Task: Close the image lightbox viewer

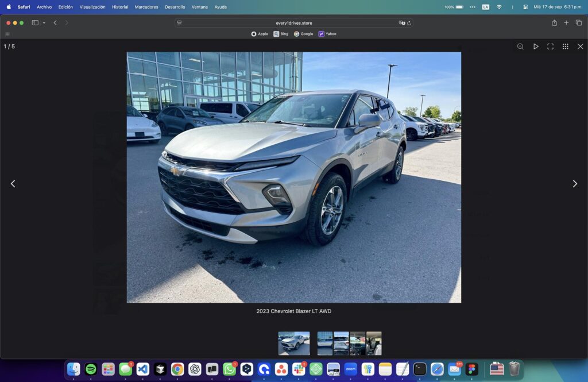Action: [x=580, y=47]
